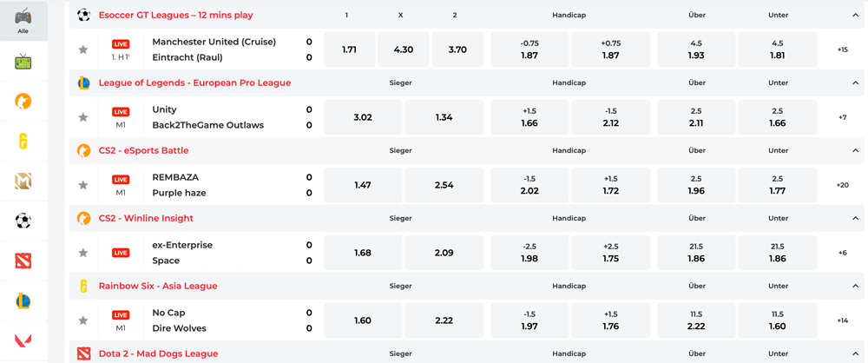Show +20 more markets for REMBAZA match
Screen dimensions: 868x363
(842, 185)
